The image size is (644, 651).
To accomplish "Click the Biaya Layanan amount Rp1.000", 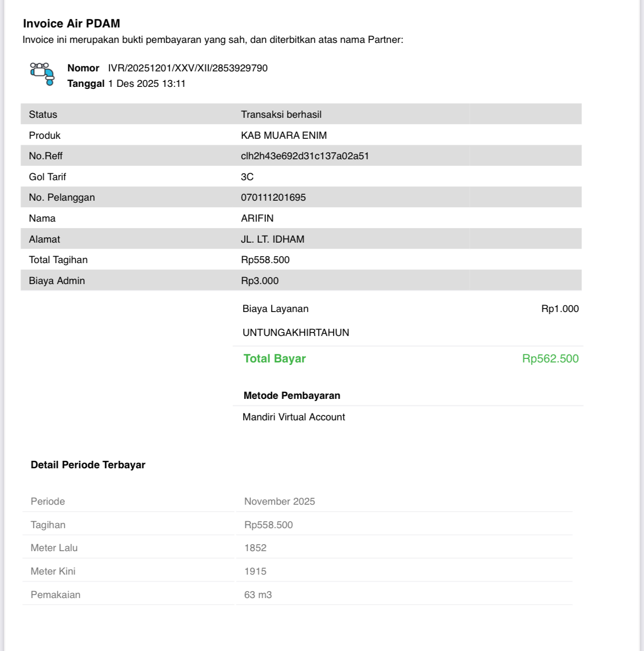I will [560, 309].
